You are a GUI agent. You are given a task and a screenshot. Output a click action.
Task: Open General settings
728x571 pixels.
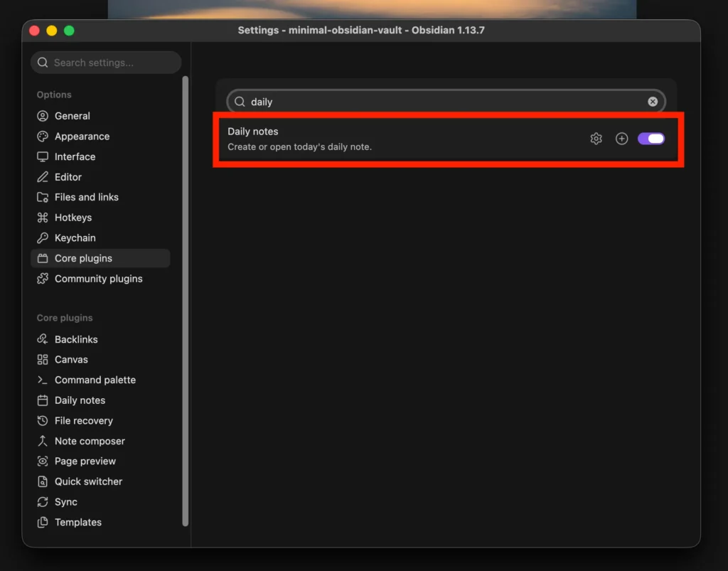100,116
